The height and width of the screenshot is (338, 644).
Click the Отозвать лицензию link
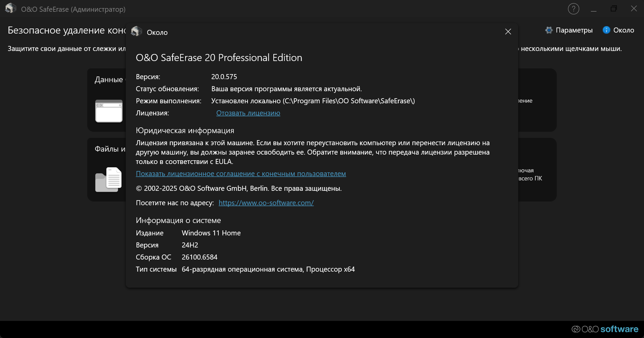coord(248,113)
